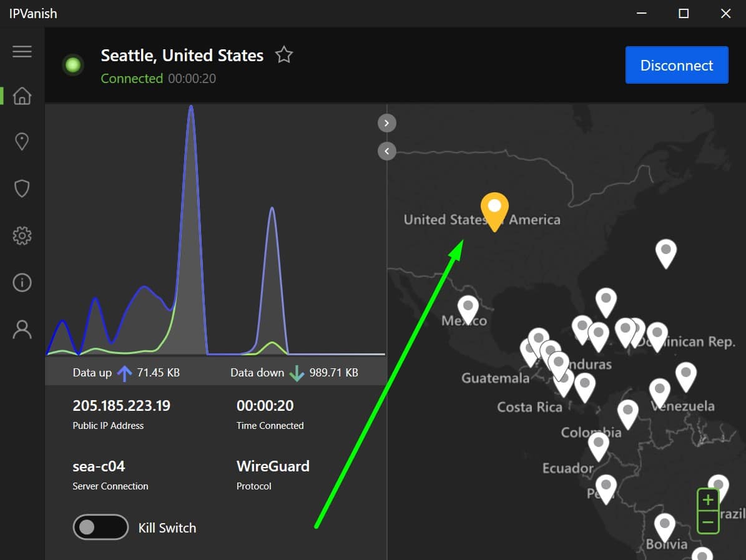Image resolution: width=746 pixels, height=560 pixels.
Task: Open the Settings gear
Action: click(22, 235)
